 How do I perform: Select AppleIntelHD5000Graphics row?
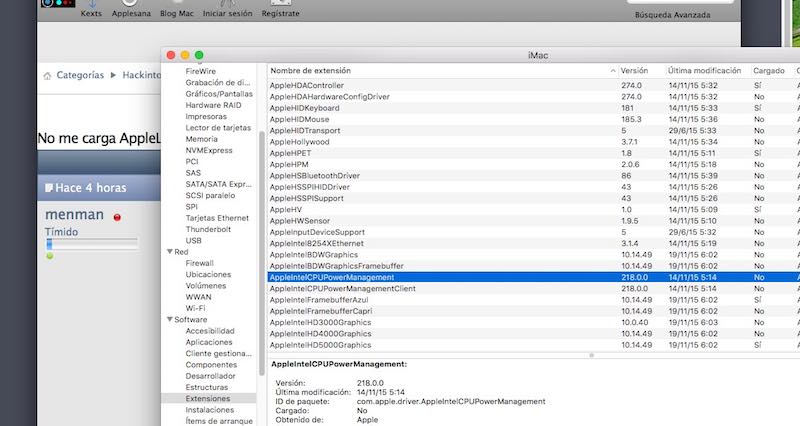click(533, 345)
